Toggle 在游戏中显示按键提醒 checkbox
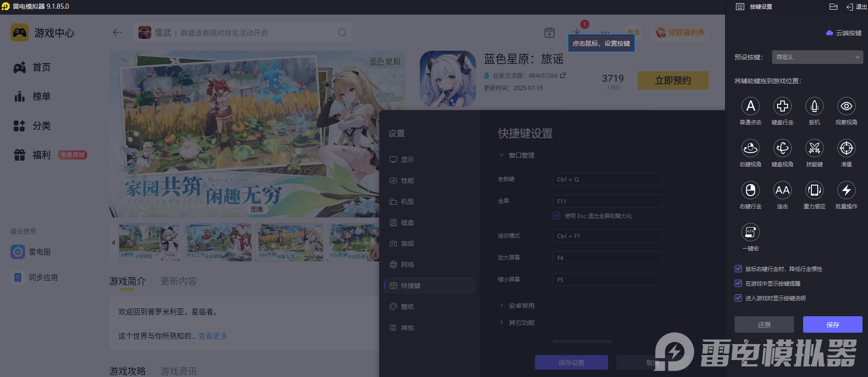 point(738,283)
